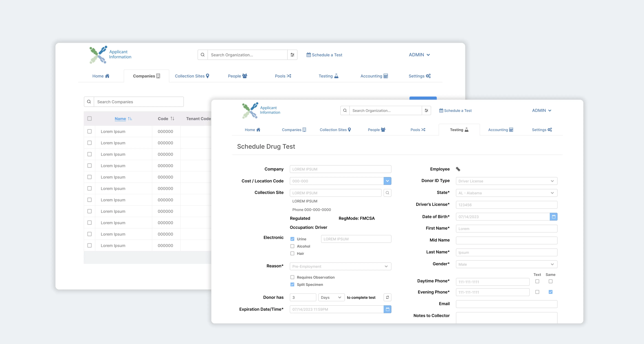Click Applicant Information logo in back window
This screenshot has width=644, height=344.
coord(110,55)
